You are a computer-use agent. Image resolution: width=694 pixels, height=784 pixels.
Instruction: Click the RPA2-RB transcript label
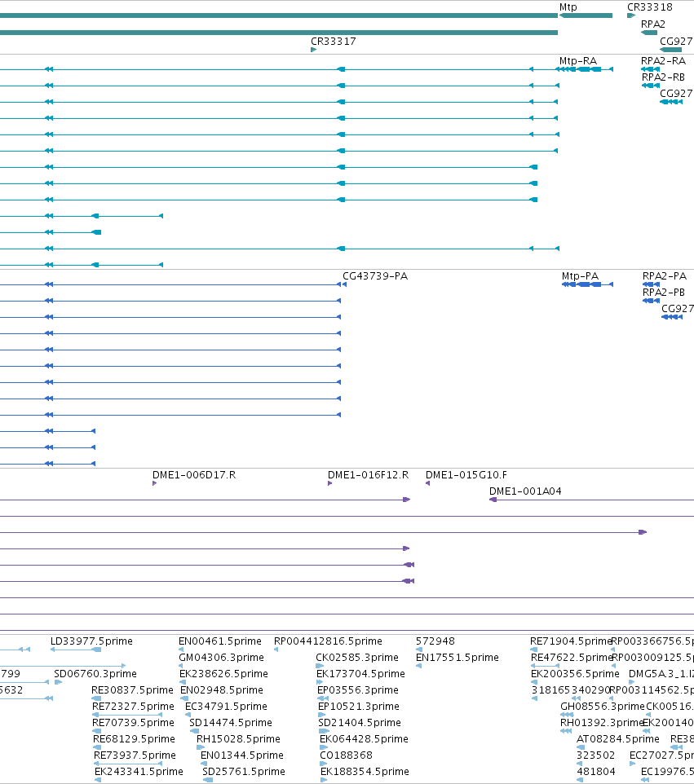tap(664, 77)
